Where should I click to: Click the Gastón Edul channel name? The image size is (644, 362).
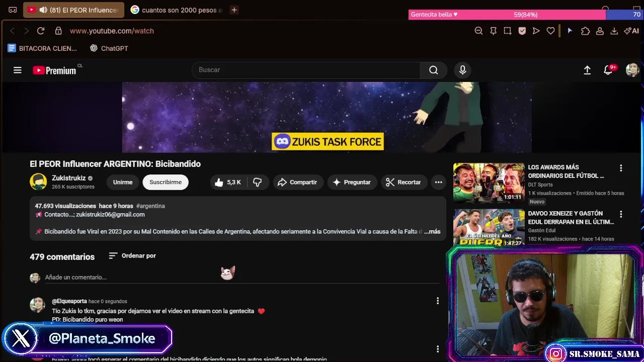point(542,230)
